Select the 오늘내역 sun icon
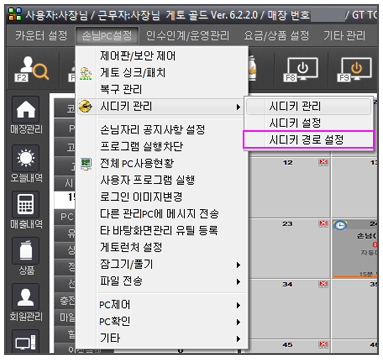Screen dimensions: 383x360 [x=26, y=158]
